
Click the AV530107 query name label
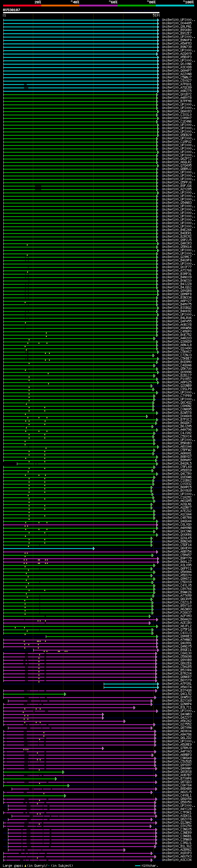point(11,10)
